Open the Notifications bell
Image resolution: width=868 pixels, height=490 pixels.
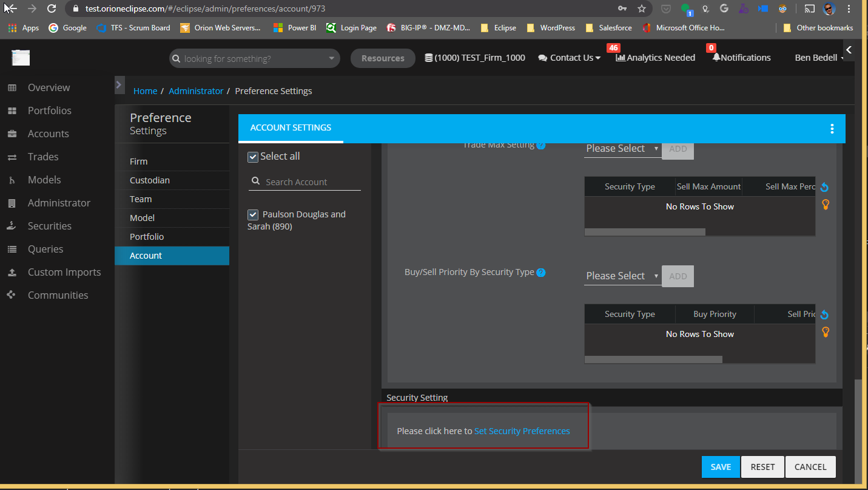click(718, 57)
